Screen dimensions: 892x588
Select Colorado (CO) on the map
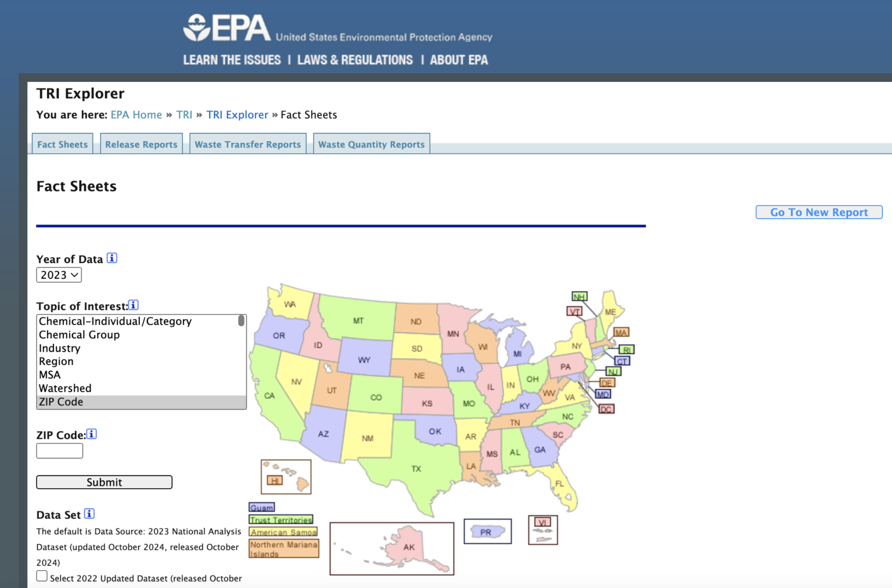tap(376, 398)
